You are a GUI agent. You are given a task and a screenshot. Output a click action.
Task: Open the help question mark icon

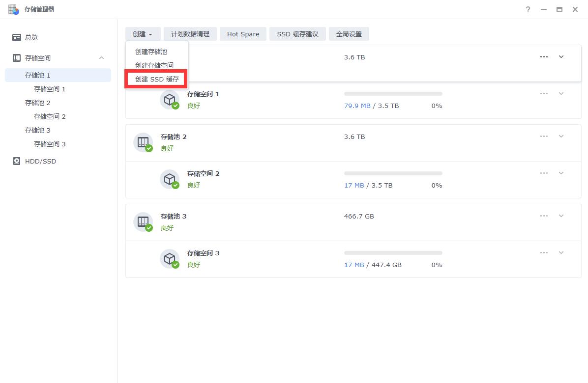pos(528,9)
